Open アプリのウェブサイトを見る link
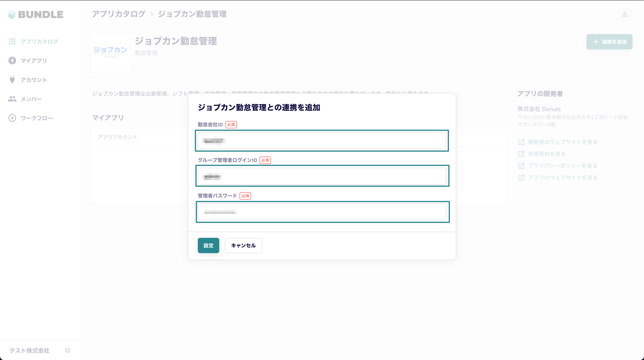The image size is (644, 360). click(x=563, y=177)
